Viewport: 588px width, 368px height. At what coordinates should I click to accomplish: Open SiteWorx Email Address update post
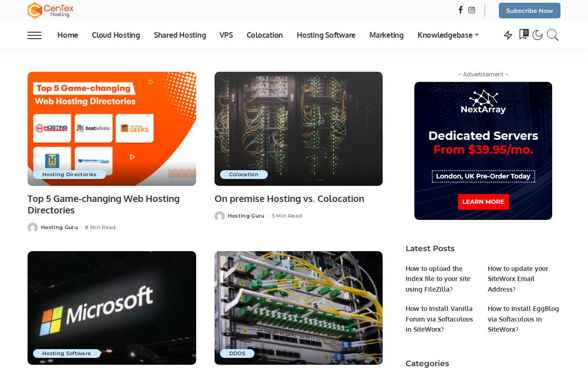[x=518, y=279]
